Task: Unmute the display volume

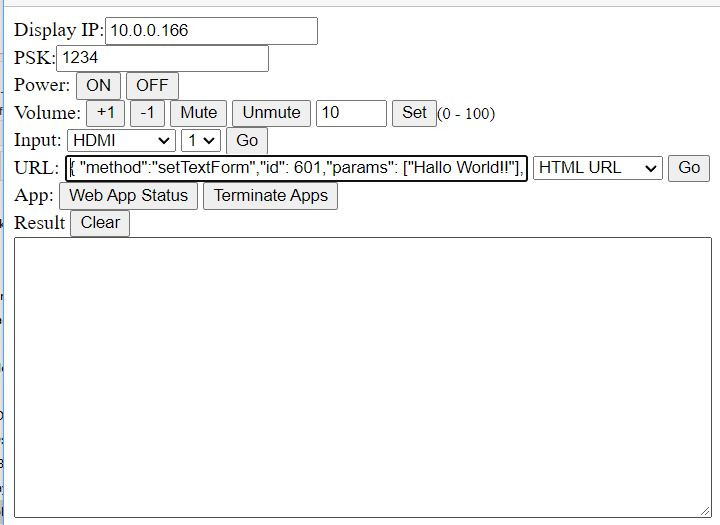Action: (271, 113)
